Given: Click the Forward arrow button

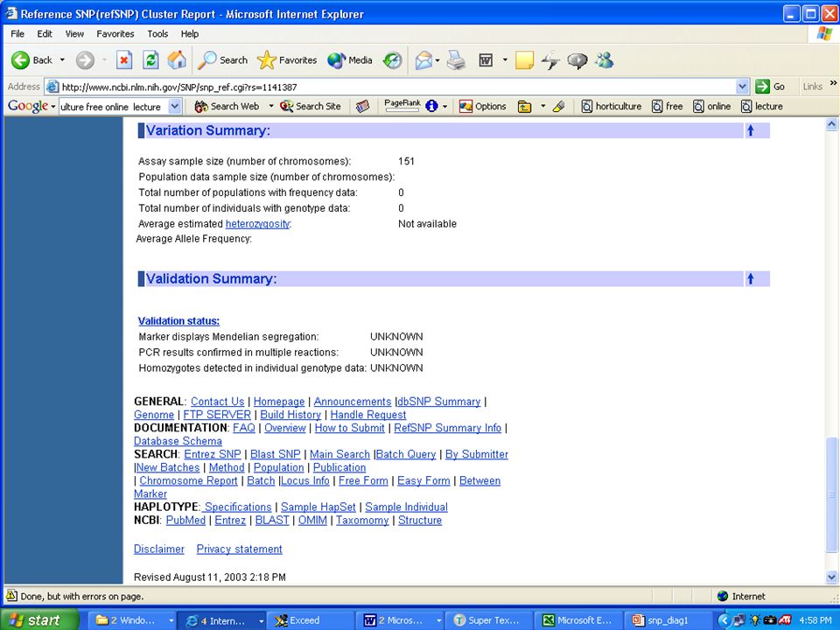Looking at the screenshot, I should click(85, 60).
